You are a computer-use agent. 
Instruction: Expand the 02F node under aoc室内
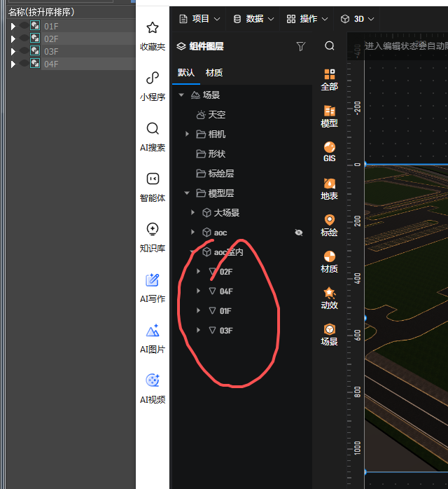pyautogui.click(x=199, y=271)
